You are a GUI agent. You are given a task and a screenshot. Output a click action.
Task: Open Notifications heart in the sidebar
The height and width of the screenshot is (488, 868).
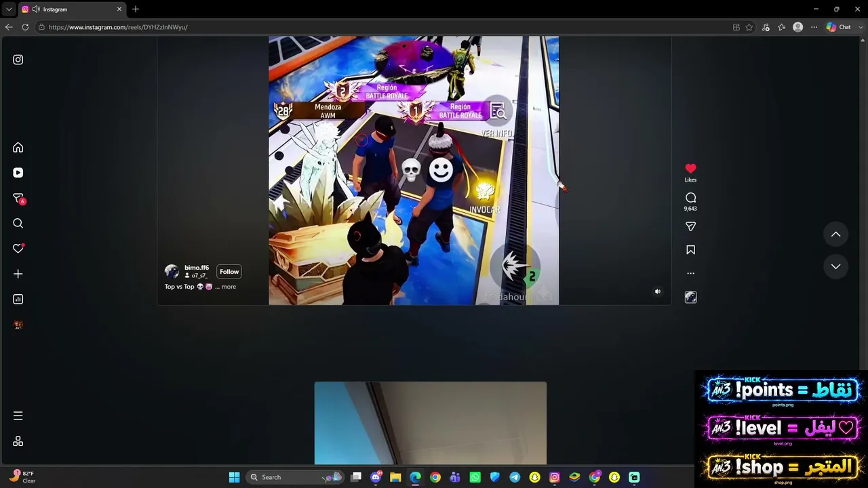click(x=18, y=249)
